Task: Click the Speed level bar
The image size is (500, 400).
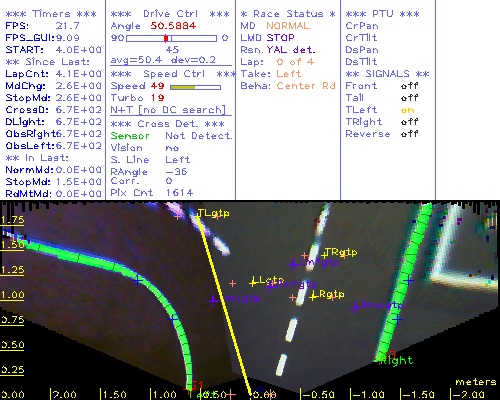Action: (195, 87)
